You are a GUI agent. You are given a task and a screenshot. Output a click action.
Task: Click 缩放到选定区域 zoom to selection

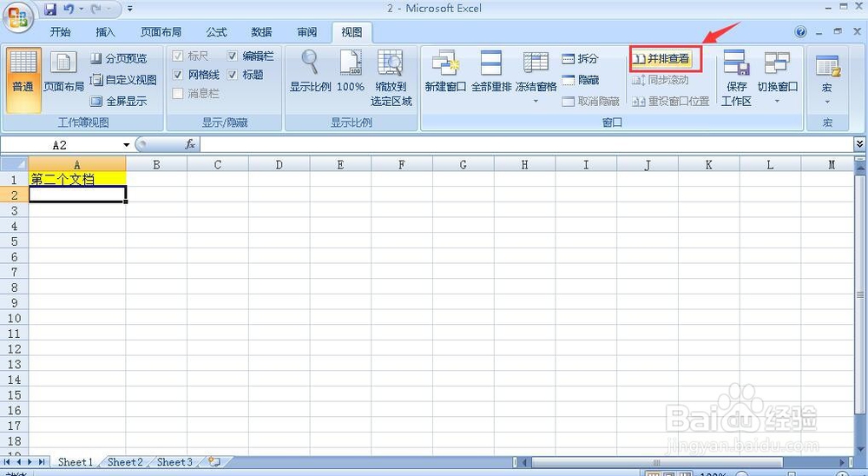(x=391, y=78)
